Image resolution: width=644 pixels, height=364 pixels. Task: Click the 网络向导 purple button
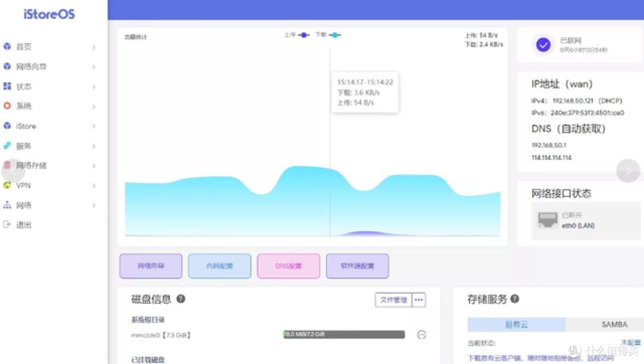[151, 266]
